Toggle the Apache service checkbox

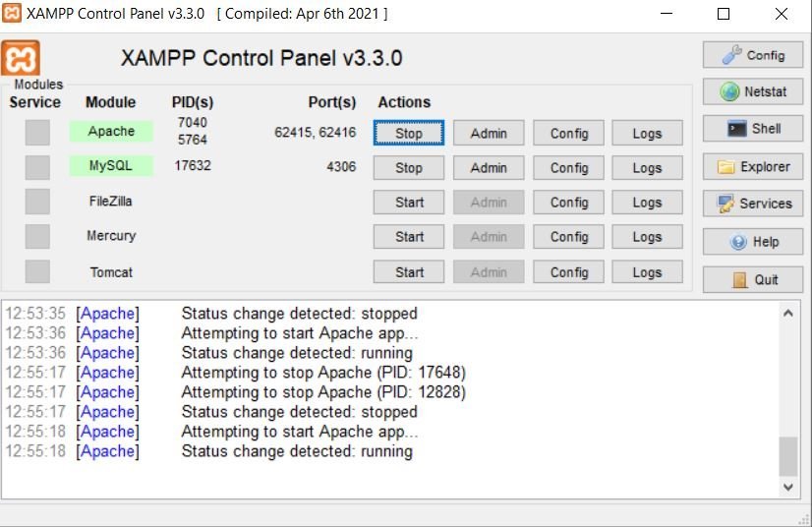tap(37, 133)
